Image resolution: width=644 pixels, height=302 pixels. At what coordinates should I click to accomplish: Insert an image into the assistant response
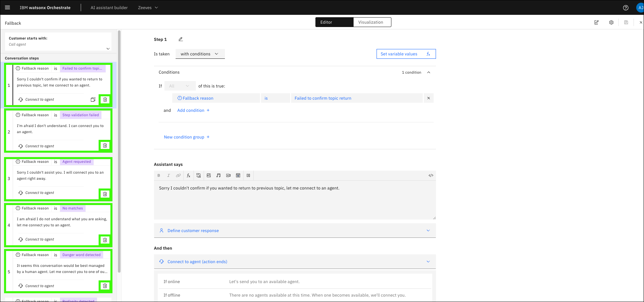pos(209,175)
